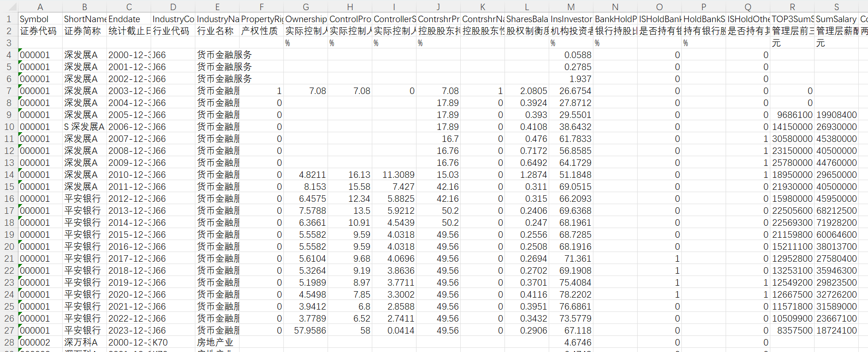This screenshot has height=352, width=868.
Task: Select the cell with value 78.2202
Action: pyautogui.click(x=571, y=294)
